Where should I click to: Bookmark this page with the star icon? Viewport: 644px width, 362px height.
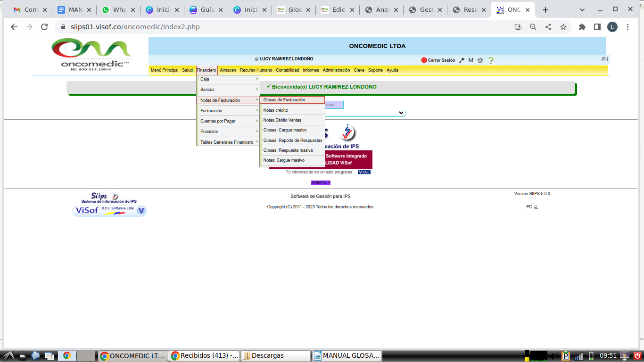[563, 27]
